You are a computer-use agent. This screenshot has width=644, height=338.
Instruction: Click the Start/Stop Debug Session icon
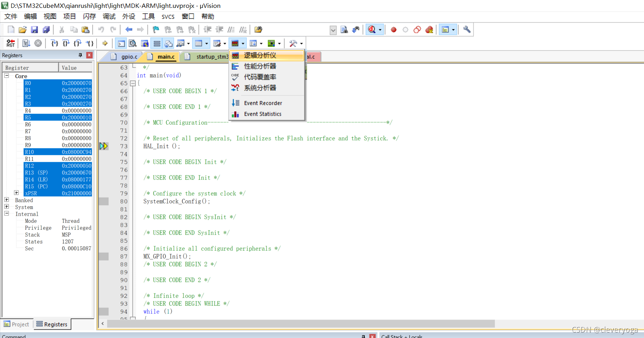372,30
